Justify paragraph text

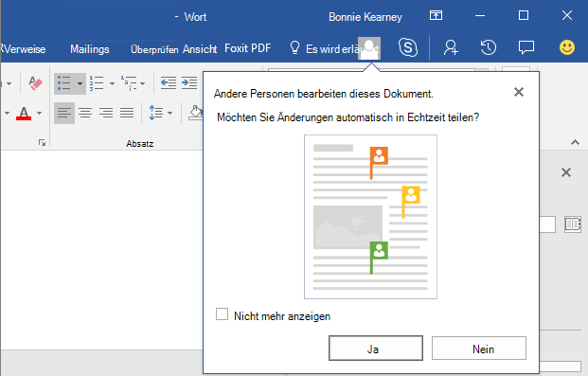pos(127,113)
